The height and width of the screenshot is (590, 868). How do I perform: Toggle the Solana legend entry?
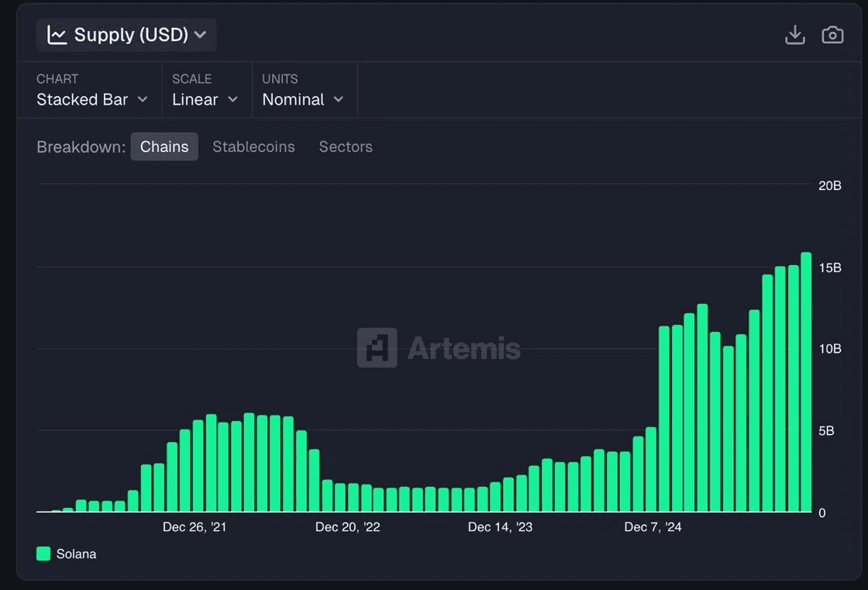[x=67, y=554]
